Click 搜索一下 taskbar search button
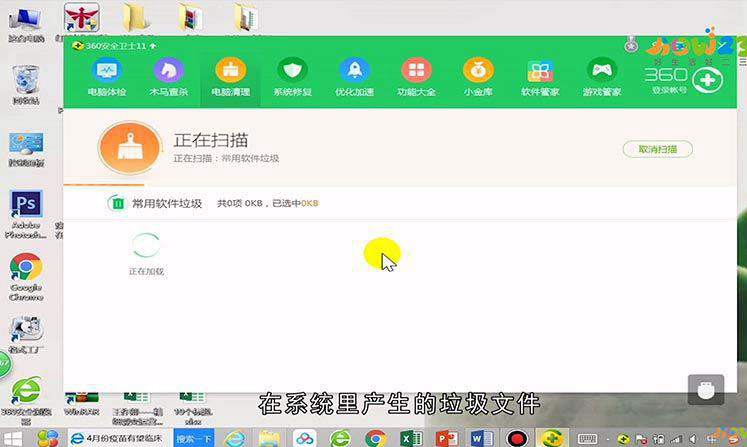The image size is (747, 447). (193, 438)
